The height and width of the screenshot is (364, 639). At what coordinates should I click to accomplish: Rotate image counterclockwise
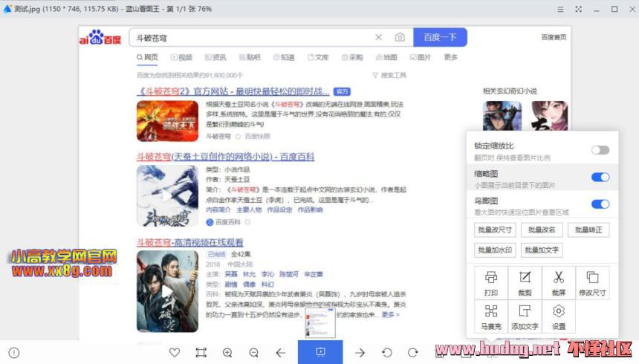pos(386,352)
